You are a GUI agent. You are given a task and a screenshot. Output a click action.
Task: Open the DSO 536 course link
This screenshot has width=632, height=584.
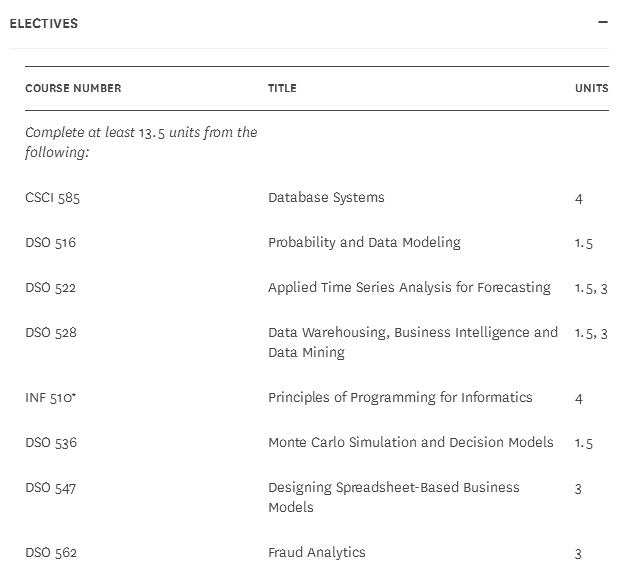point(50,443)
